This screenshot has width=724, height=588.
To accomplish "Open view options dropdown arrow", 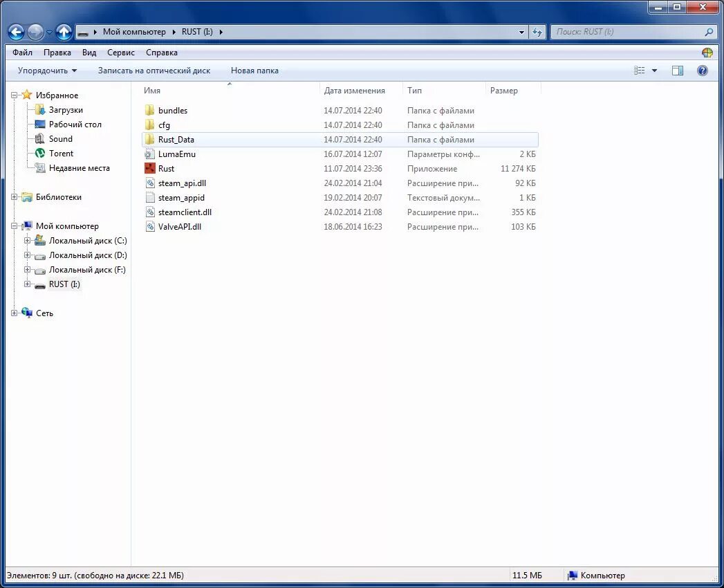I will pyautogui.click(x=654, y=71).
